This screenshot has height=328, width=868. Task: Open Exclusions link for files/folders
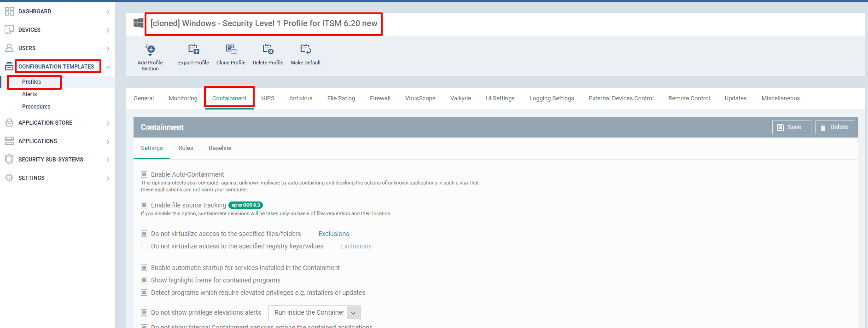click(334, 234)
